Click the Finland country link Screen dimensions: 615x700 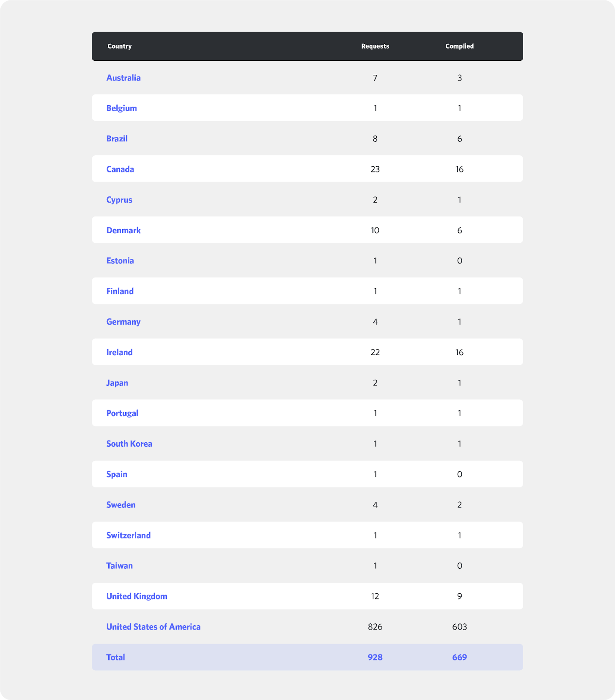[x=120, y=291]
